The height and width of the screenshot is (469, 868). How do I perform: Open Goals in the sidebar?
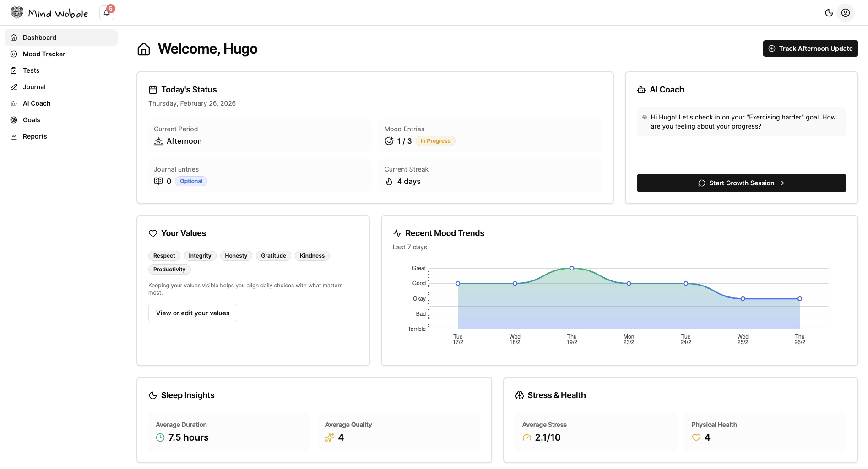(x=61, y=120)
